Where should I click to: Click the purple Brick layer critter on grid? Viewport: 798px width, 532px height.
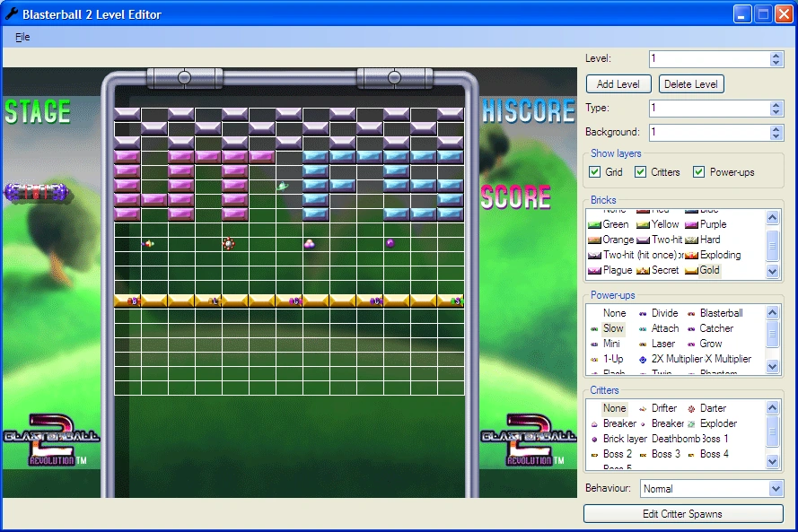click(390, 243)
